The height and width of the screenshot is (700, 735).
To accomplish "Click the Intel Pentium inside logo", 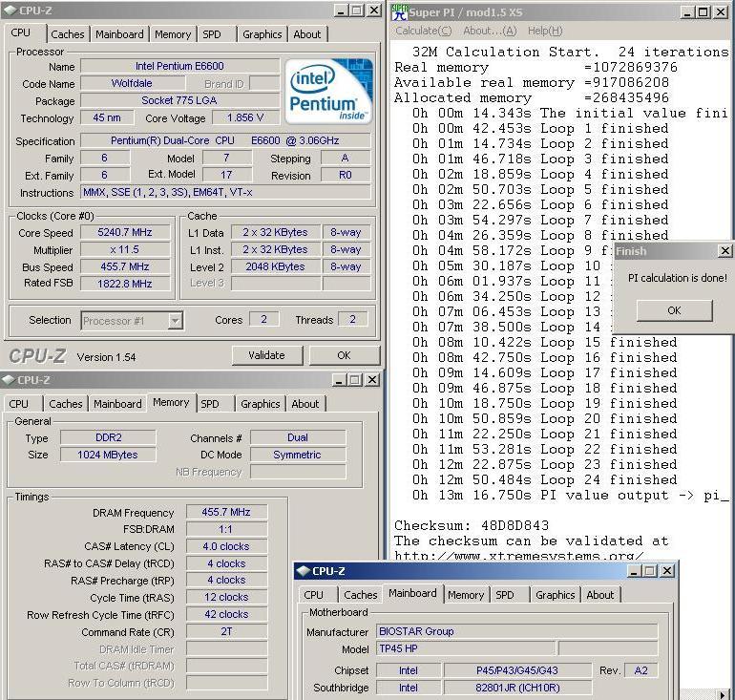I will [329, 91].
